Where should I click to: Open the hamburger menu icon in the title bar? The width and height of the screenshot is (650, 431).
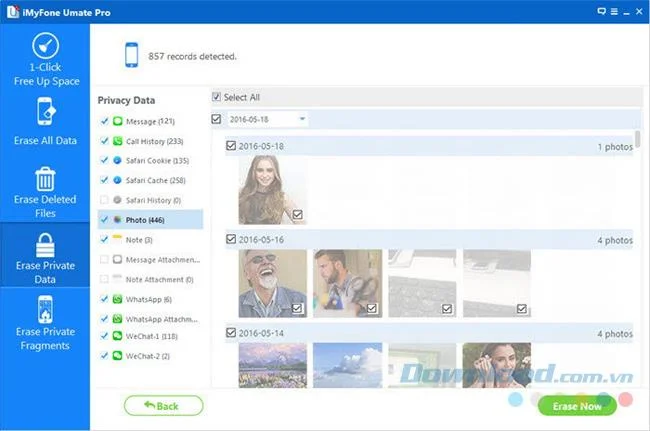(614, 12)
